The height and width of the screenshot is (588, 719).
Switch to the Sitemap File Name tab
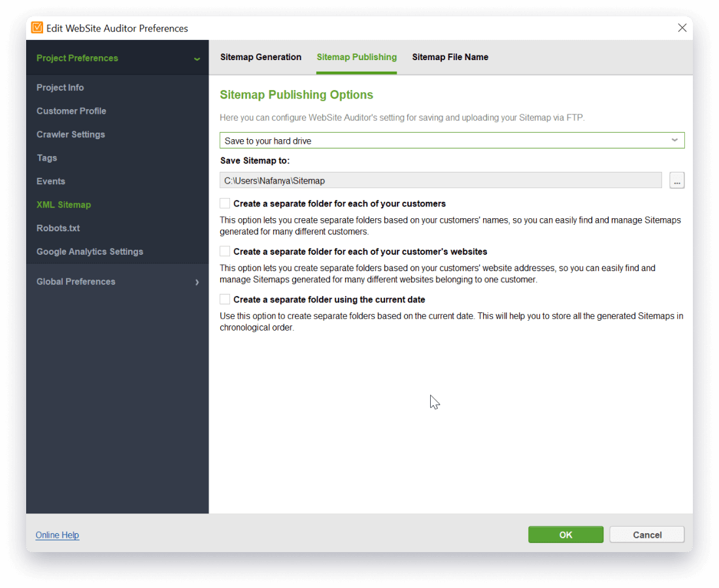[x=450, y=57]
